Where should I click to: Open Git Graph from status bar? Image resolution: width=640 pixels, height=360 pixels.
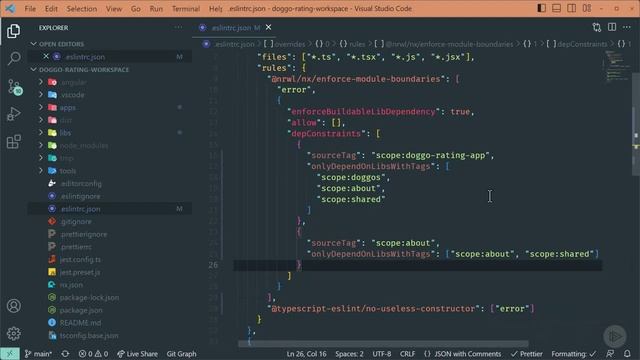181,354
